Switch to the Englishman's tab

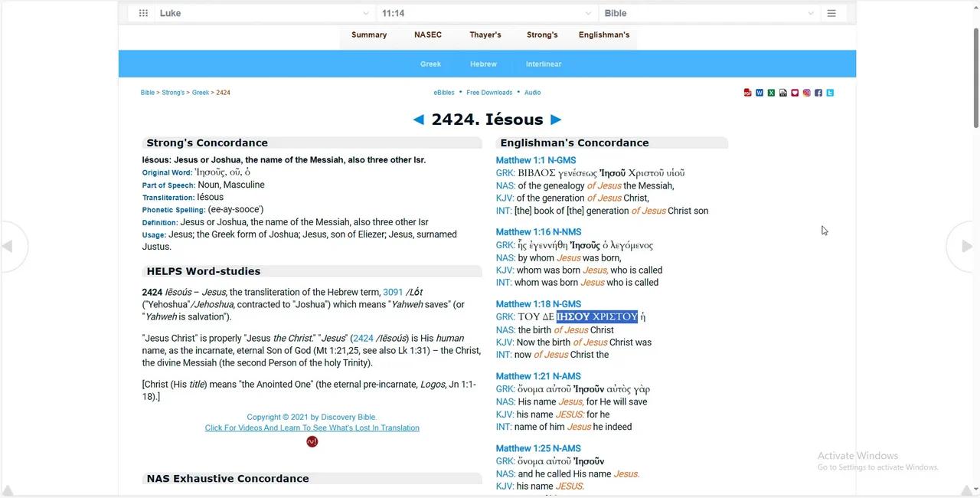coord(604,34)
